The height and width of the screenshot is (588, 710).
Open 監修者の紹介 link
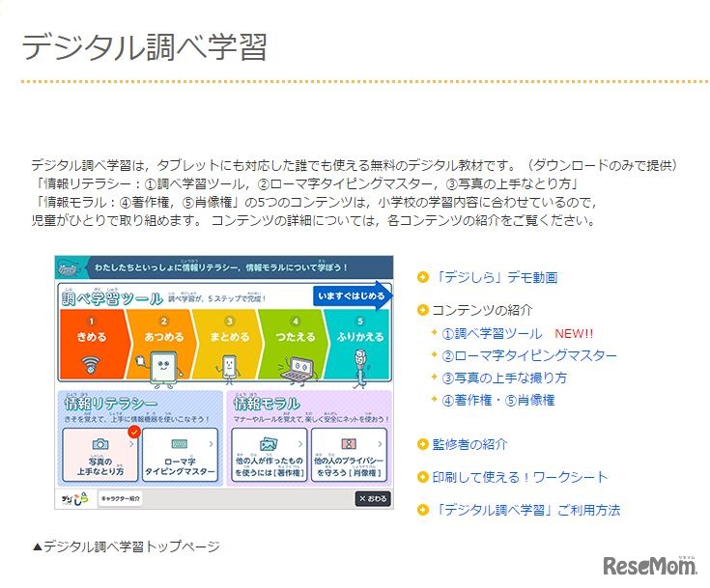point(469,444)
